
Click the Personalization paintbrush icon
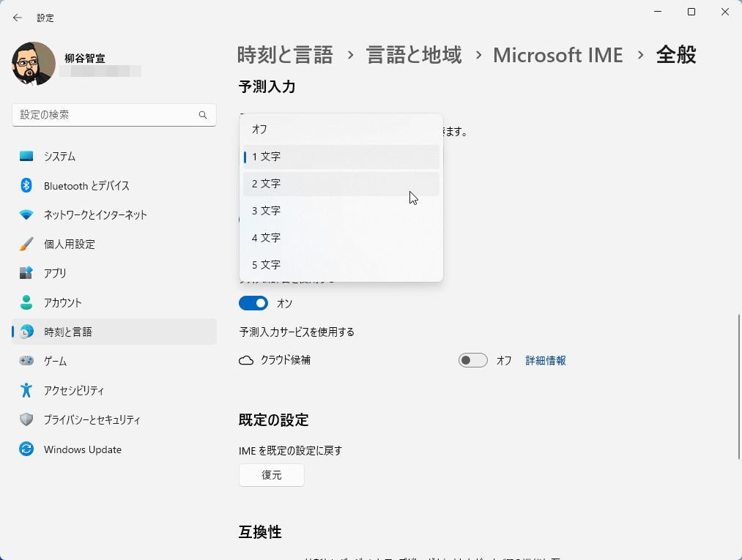[26, 244]
